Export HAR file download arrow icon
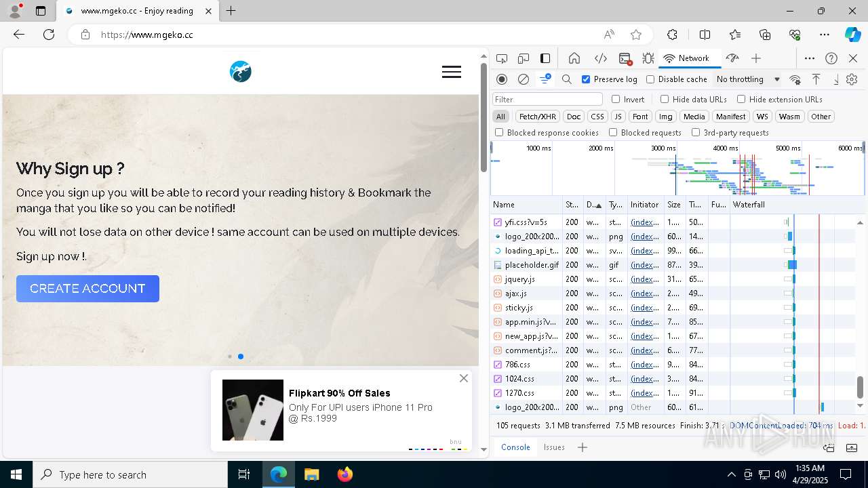Screen dimensions: 868x488 click(x=836, y=79)
